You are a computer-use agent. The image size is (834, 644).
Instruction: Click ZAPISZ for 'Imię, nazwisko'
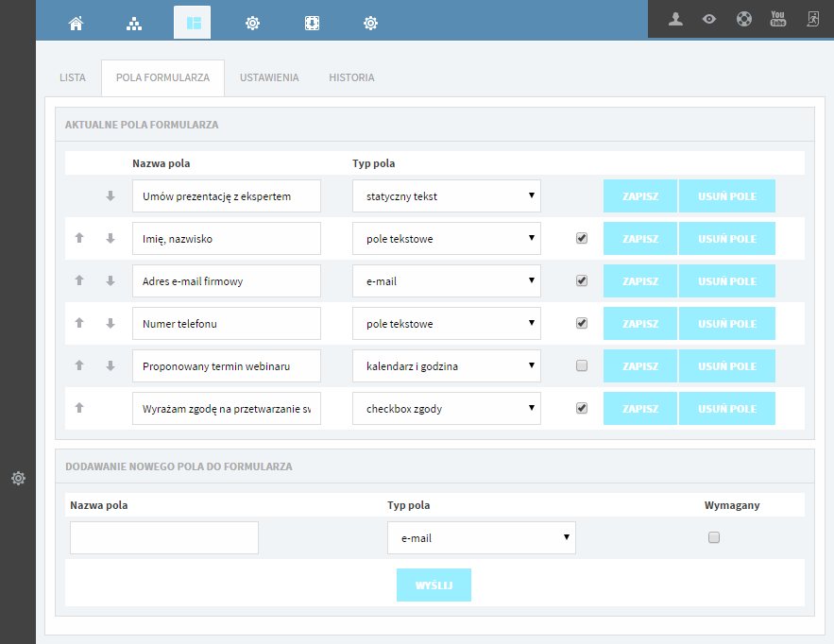point(639,238)
